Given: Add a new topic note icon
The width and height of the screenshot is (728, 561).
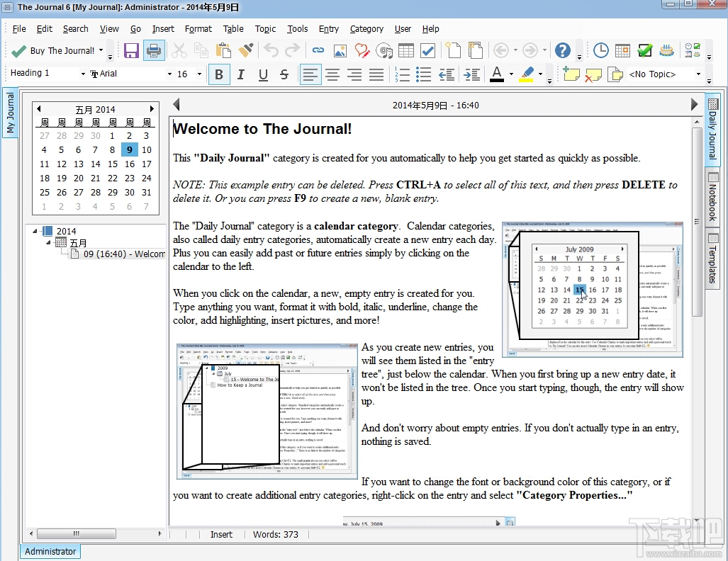Looking at the screenshot, I should (x=571, y=74).
